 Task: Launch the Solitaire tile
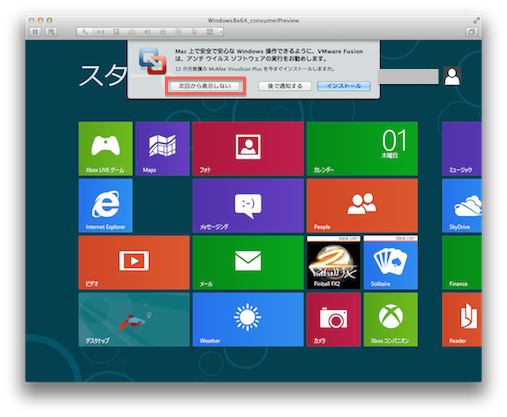pyautogui.click(x=391, y=263)
